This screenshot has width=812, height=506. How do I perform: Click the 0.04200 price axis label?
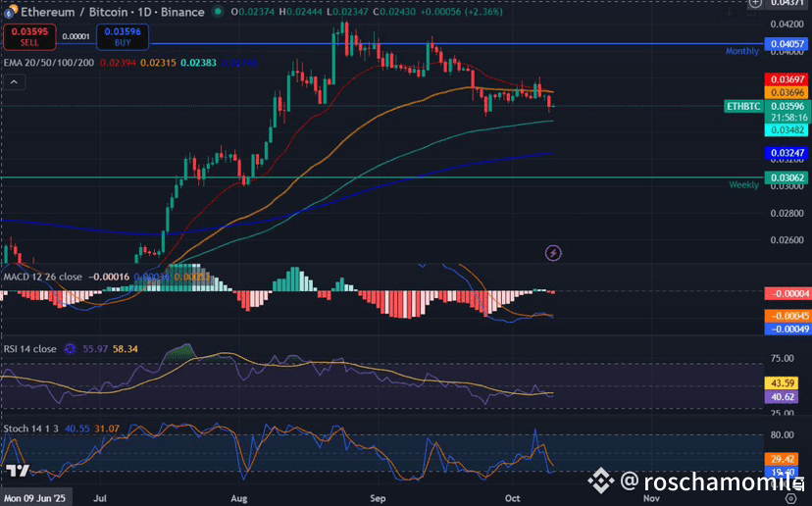(x=787, y=24)
